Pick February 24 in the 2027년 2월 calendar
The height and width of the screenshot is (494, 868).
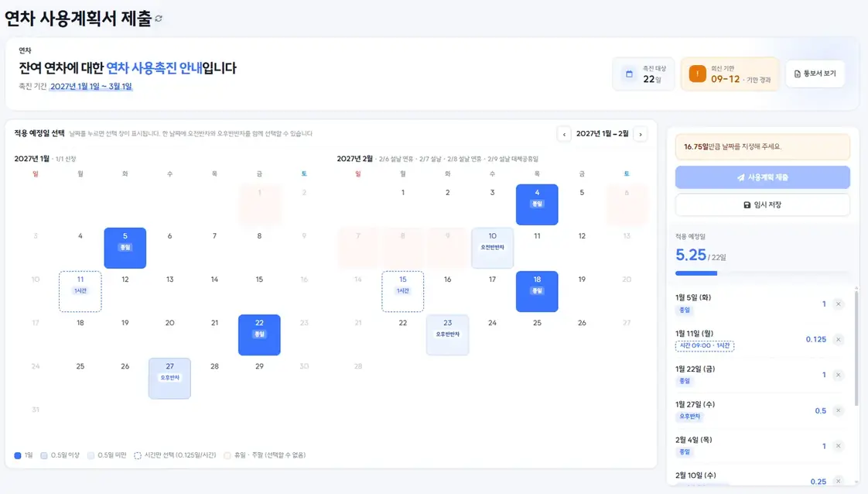coord(492,335)
